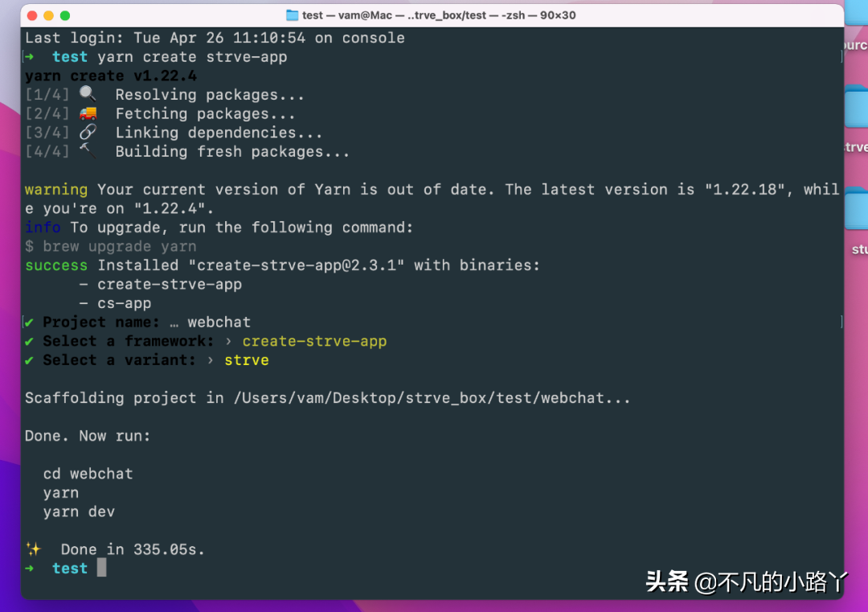The image size is (868, 612).
Task: Click the chain-link emoji beside Linking dependencies
Action: coord(88,131)
